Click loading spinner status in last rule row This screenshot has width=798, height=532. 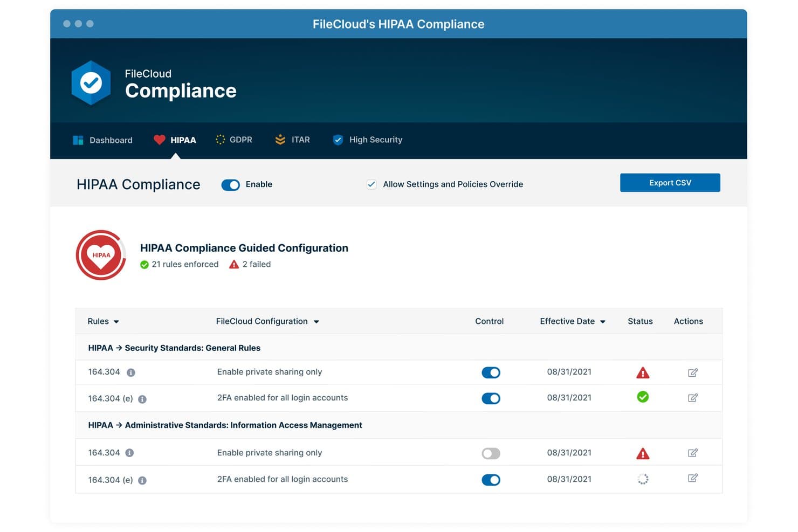pyautogui.click(x=643, y=479)
